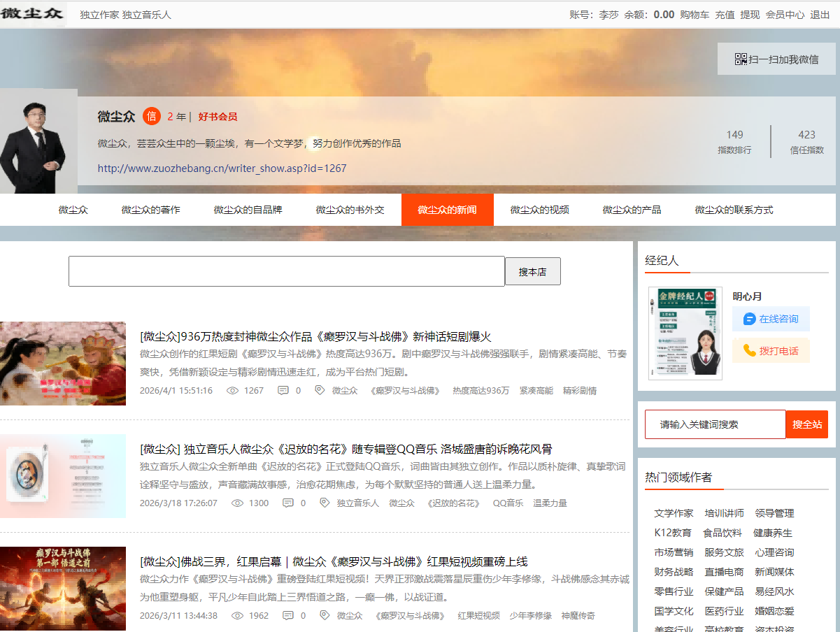Image resolution: width=840 pixels, height=632 pixels.
Task: Click the eye views icon on second article
Action: click(238, 503)
